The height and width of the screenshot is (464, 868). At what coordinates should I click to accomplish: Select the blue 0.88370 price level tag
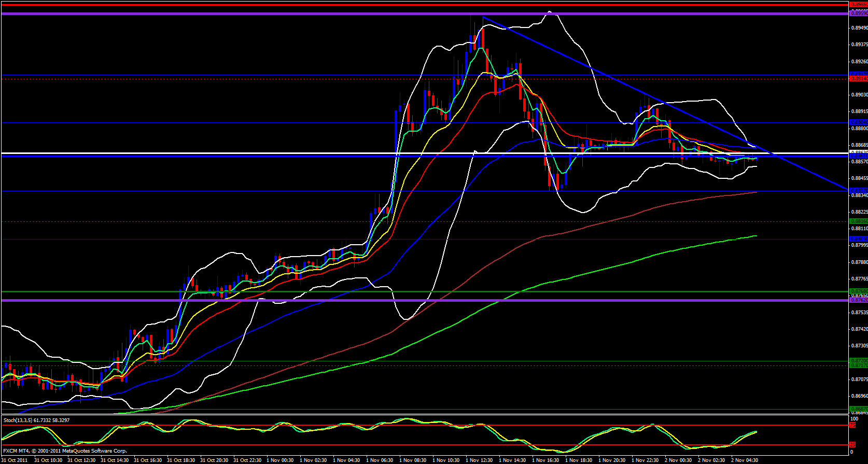[x=858, y=190]
